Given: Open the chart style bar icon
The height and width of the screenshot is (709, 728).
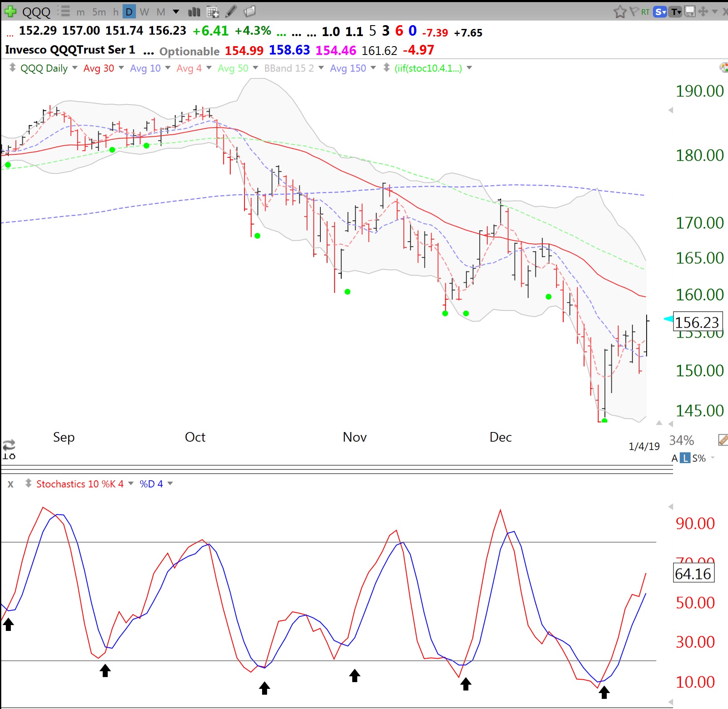Looking at the screenshot, I should pos(194,12).
